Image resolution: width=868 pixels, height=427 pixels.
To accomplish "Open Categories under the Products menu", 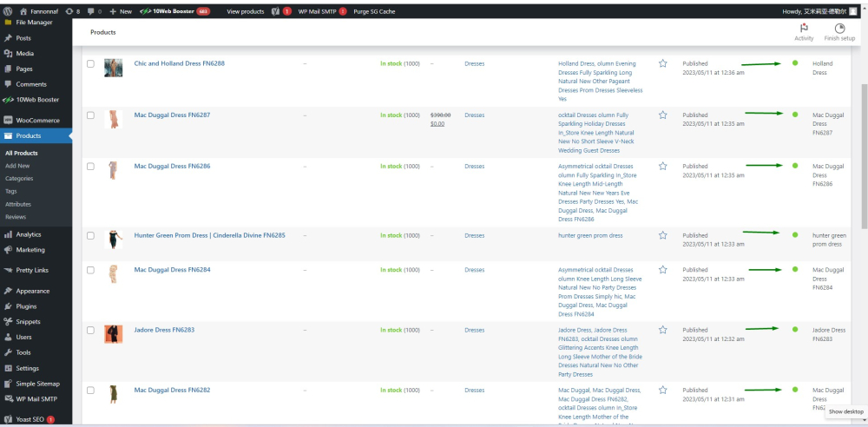I will [x=19, y=178].
